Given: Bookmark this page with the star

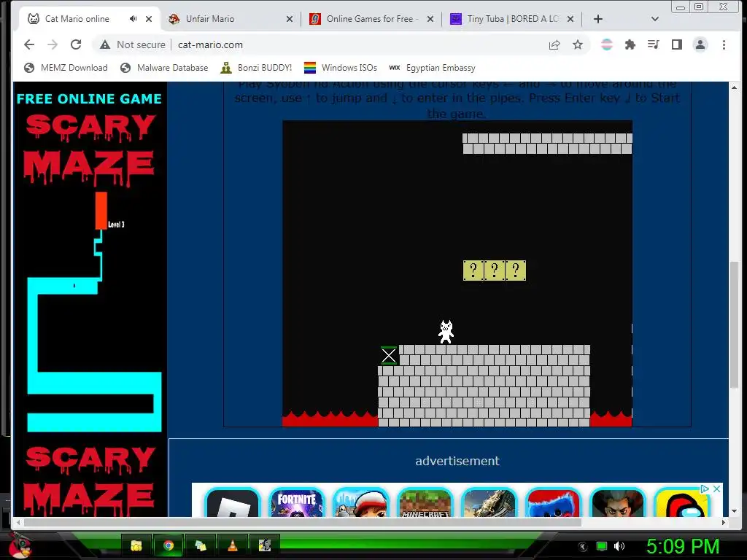Looking at the screenshot, I should tap(578, 44).
